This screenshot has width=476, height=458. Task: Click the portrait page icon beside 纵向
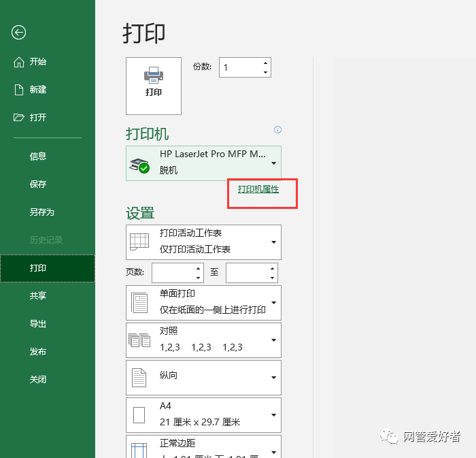(139, 378)
